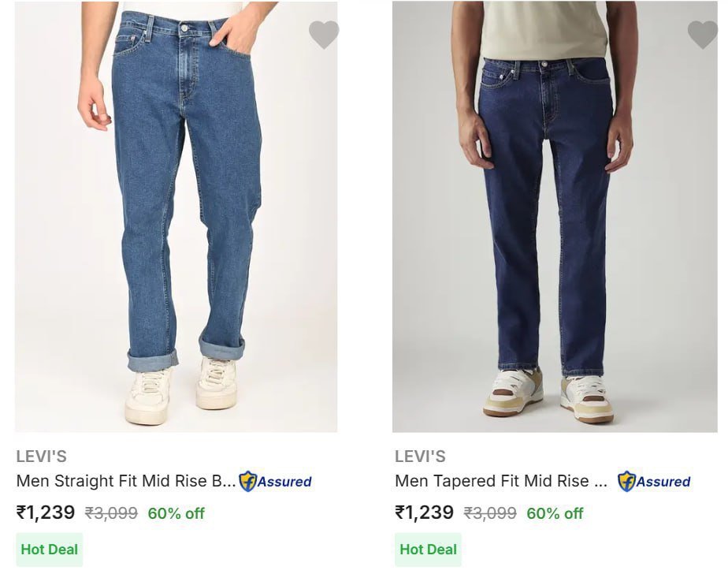
Task: Click LEVI'S brand name above Straight Fit jeans
Action: click(41, 457)
